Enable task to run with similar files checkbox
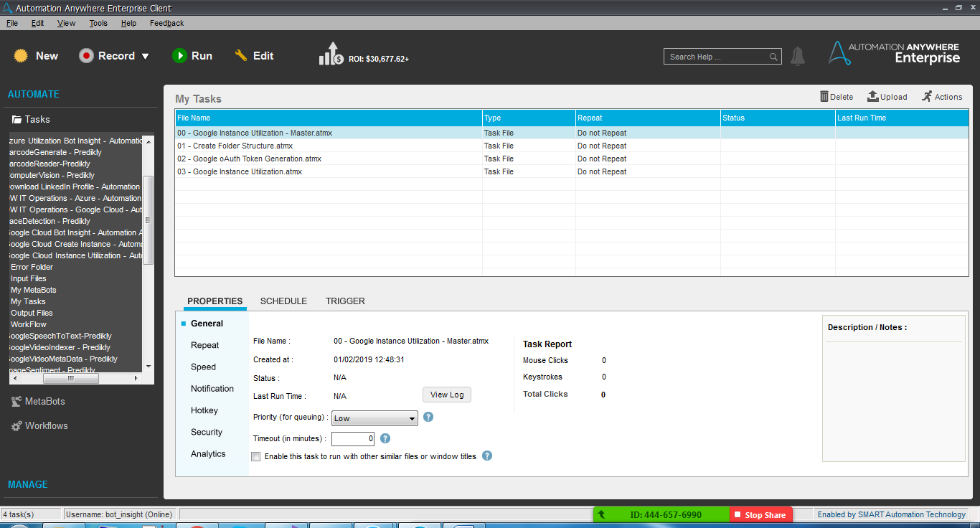The width and height of the screenshot is (980, 528). 256,457
